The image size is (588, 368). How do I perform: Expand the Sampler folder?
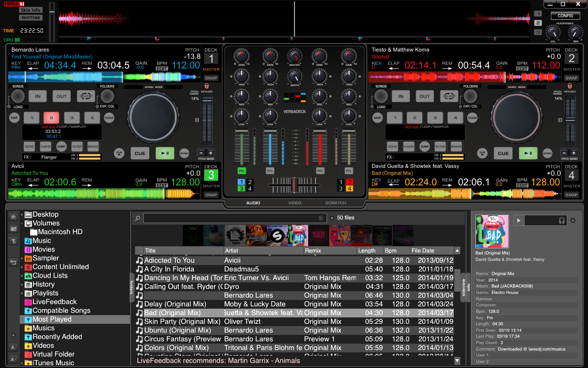pos(22,258)
